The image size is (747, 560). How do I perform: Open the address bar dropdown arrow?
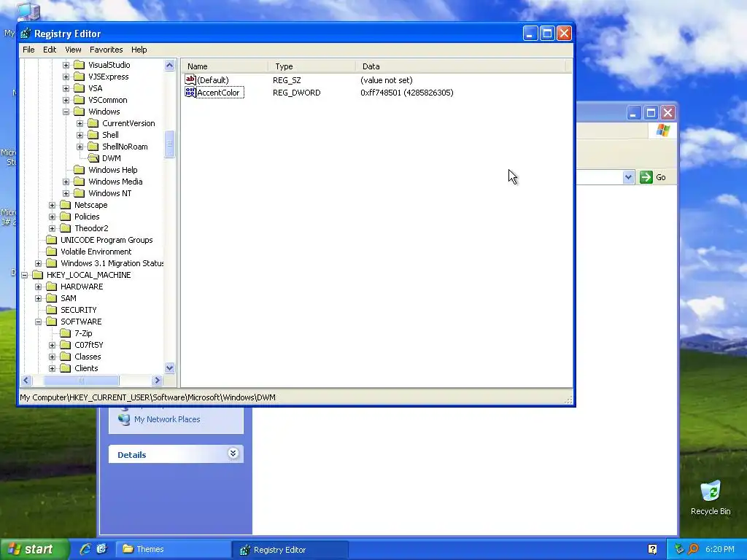(x=628, y=177)
